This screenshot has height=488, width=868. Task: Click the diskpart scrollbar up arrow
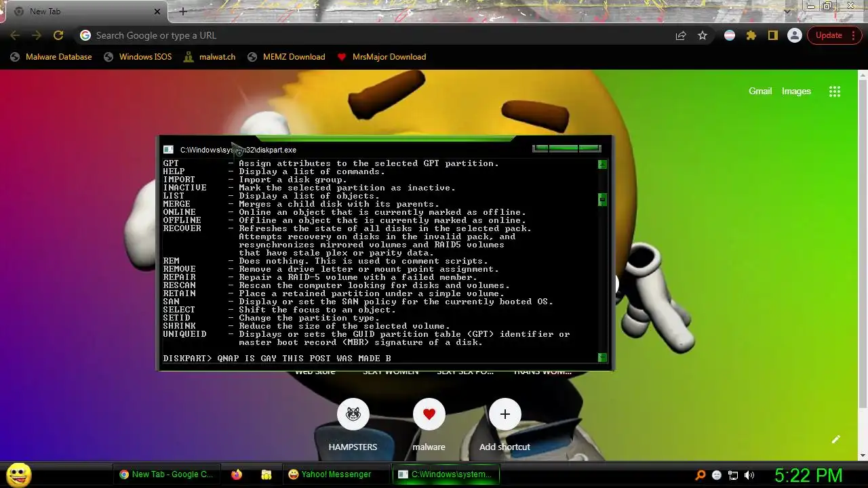coord(602,165)
